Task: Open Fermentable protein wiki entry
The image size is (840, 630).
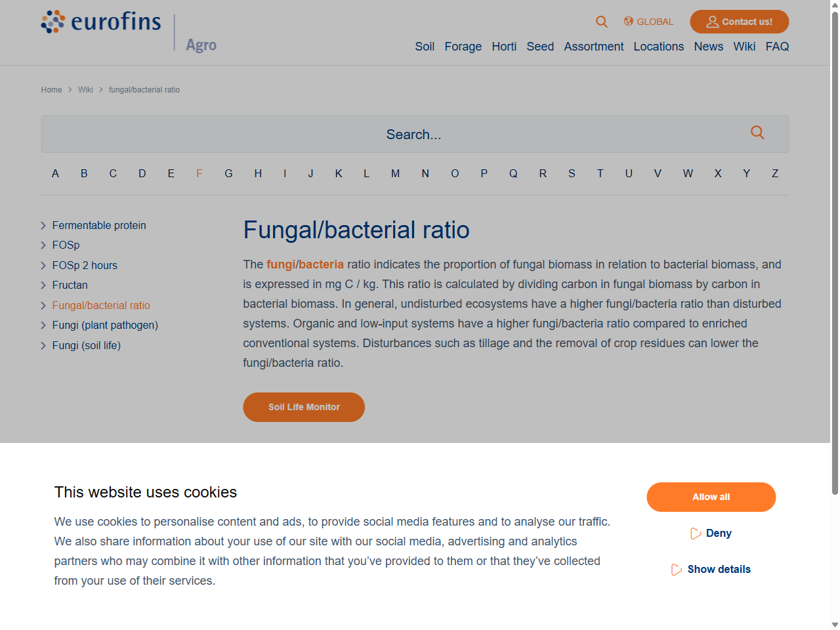Action: point(99,226)
